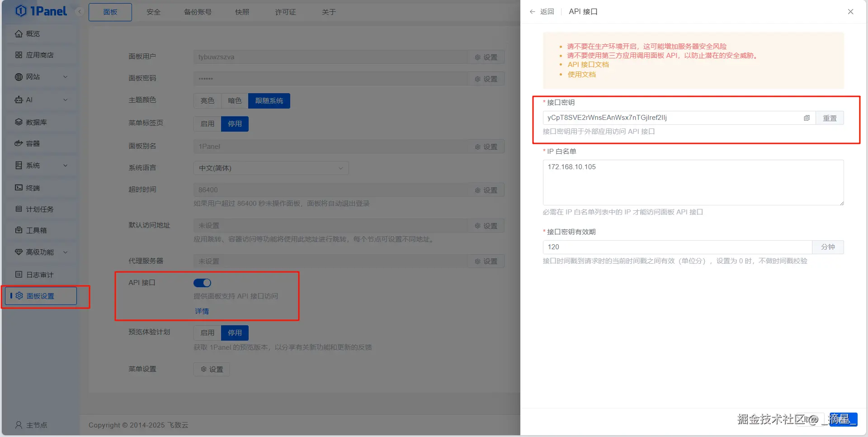
Task: Enable 预览体验计划 with 启用 option
Action: (208, 333)
